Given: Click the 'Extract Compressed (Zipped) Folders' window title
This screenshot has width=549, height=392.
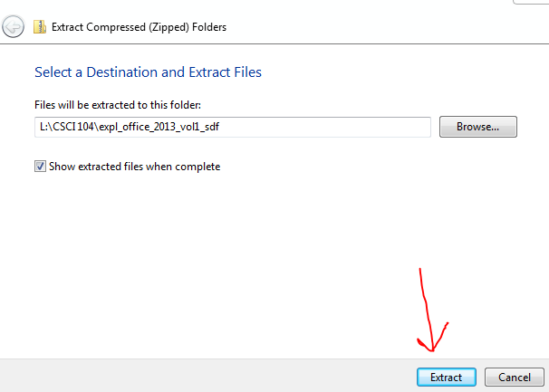Looking at the screenshot, I should click(x=139, y=27).
